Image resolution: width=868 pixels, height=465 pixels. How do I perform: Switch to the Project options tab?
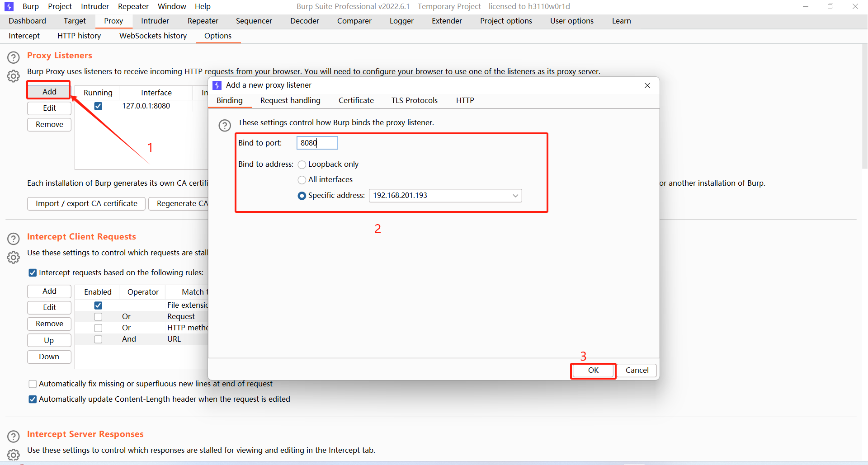pos(506,21)
